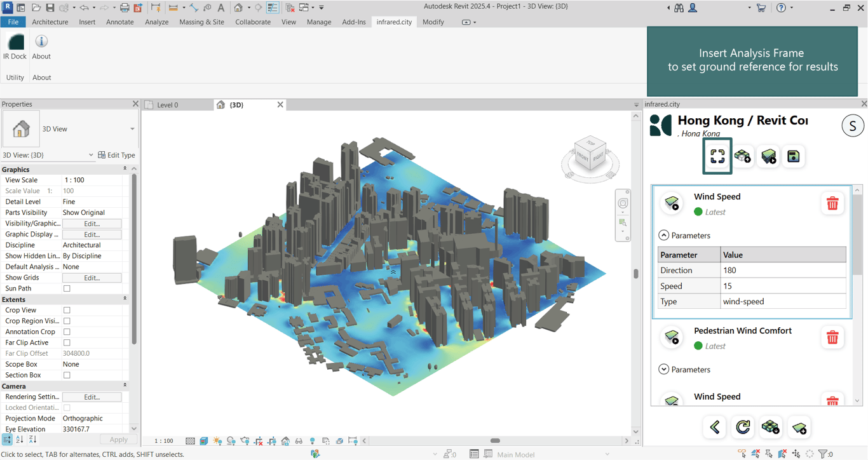Image resolution: width=868 pixels, height=460 pixels.
Task: Enable the Sun Path checkbox
Action: pos(67,288)
